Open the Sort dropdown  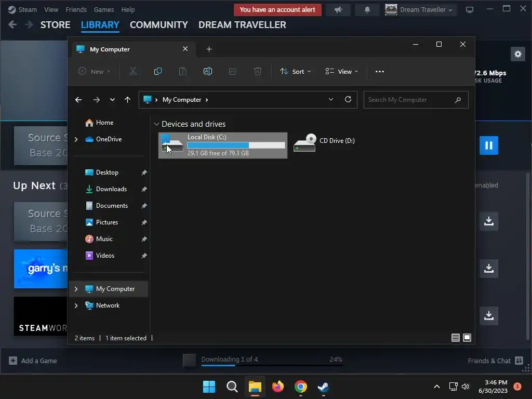point(295,71)
